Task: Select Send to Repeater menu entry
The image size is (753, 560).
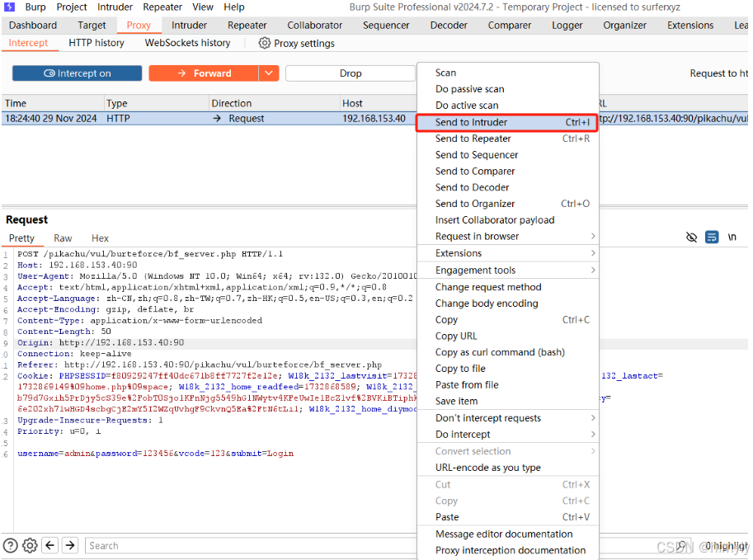Action: (507, 139)
